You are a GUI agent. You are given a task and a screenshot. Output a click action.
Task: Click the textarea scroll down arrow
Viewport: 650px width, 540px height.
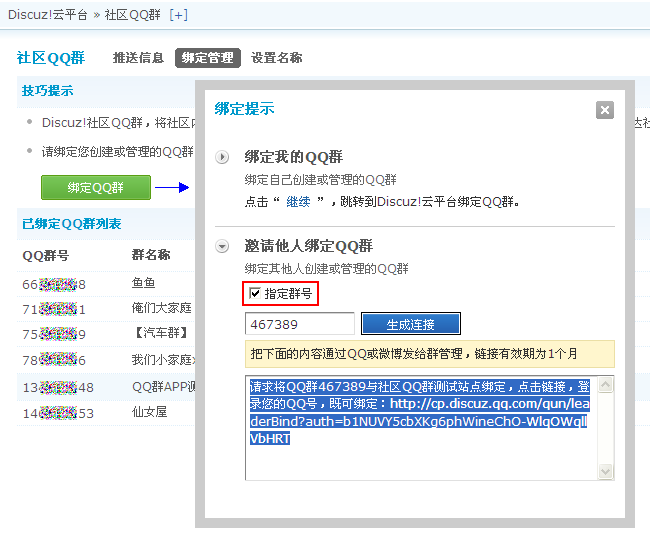606,472
